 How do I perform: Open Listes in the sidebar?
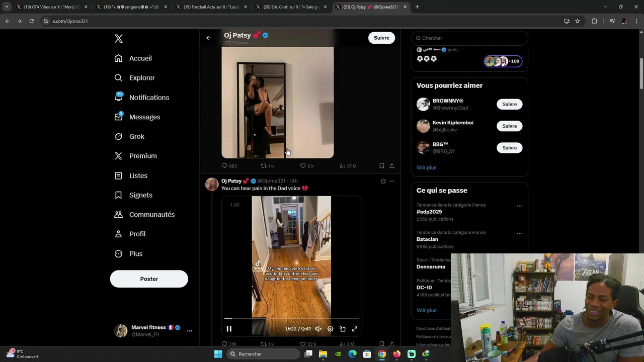click(x=131, y=175)
